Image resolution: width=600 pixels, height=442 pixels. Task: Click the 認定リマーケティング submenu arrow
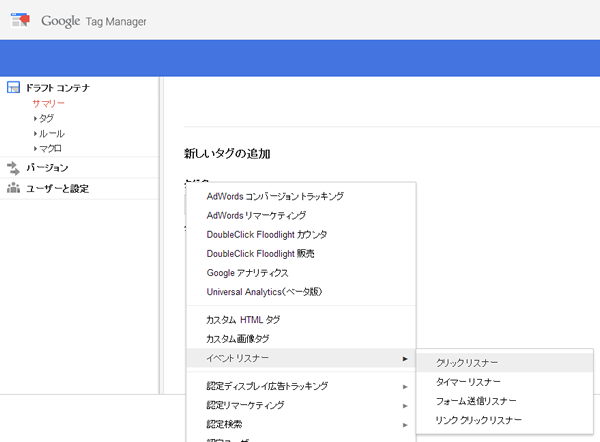[405, 406]
